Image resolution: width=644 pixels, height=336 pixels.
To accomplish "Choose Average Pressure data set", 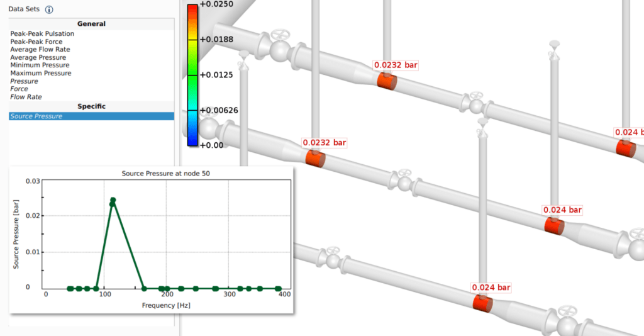I will pyautogui.click(x=38, y=57).
